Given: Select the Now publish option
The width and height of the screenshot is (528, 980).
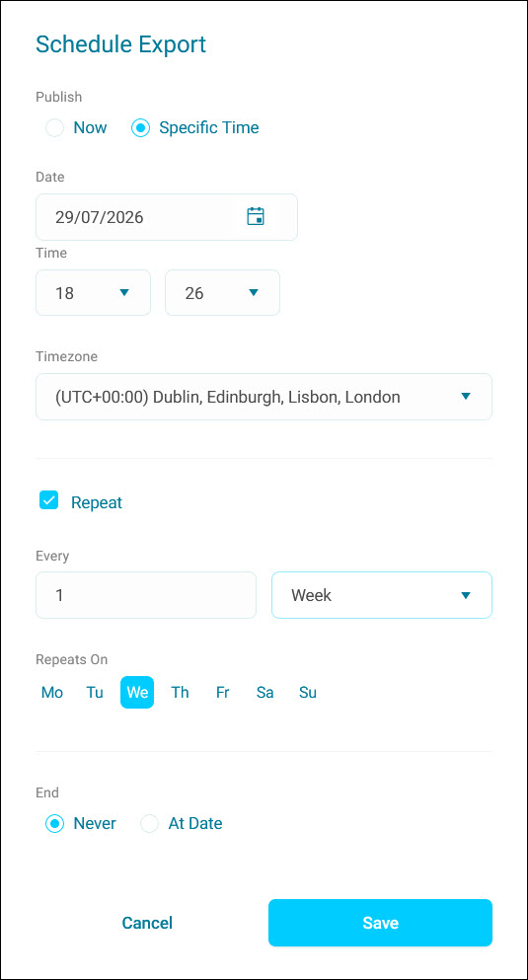Looking at the screenshot, I should [55, 128].
